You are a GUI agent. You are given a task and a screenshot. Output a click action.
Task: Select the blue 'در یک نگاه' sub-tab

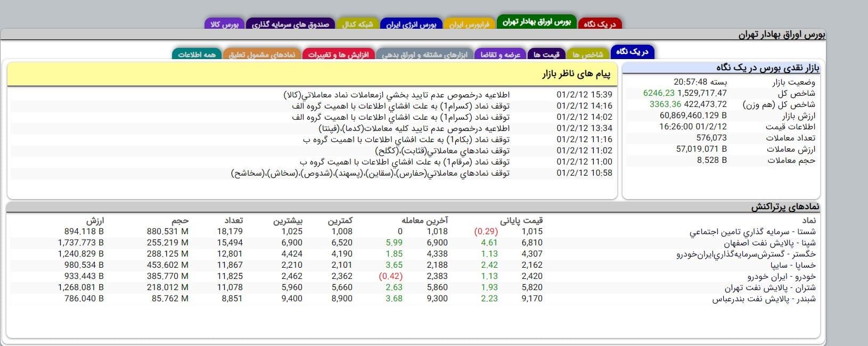point(632,52)
